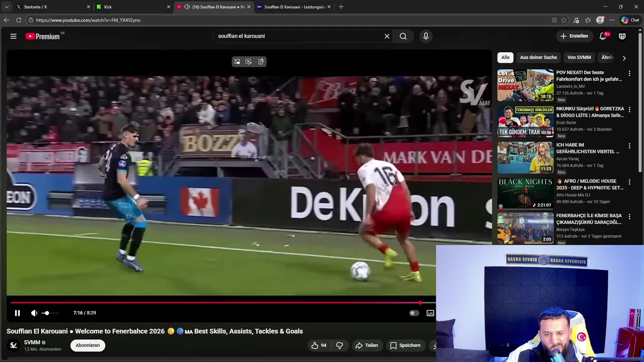
Task: Open the YouTube account avatar menu
Action: point(622,36)
